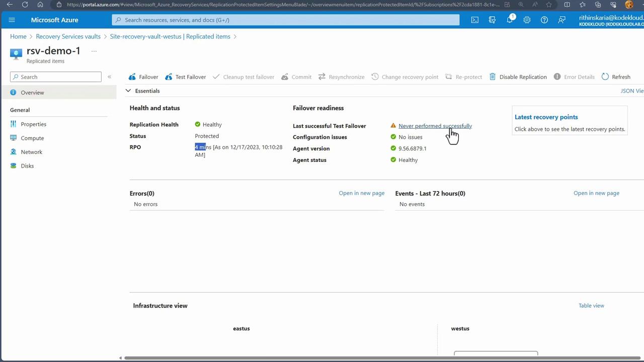Open the browser profile avatar

[x=629, y=5]
